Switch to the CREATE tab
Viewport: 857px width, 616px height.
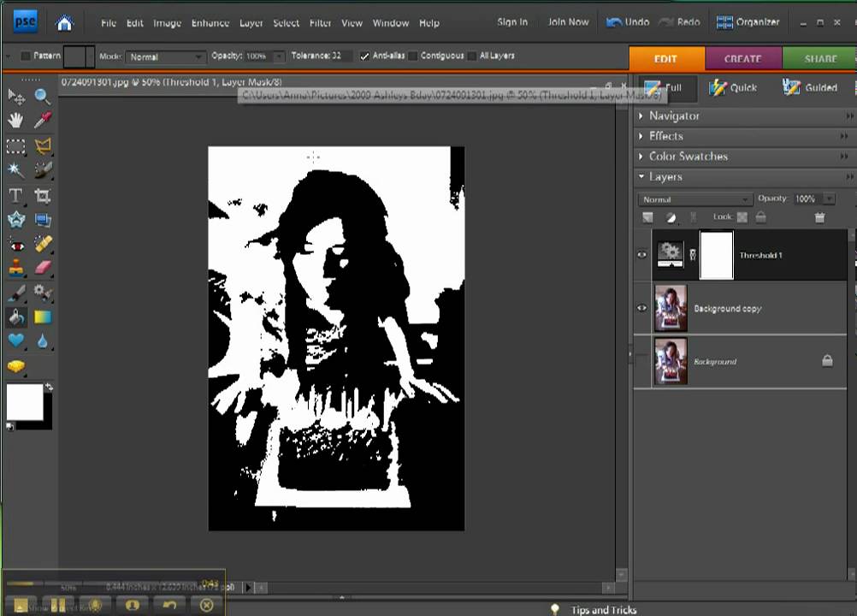point(742,59)
